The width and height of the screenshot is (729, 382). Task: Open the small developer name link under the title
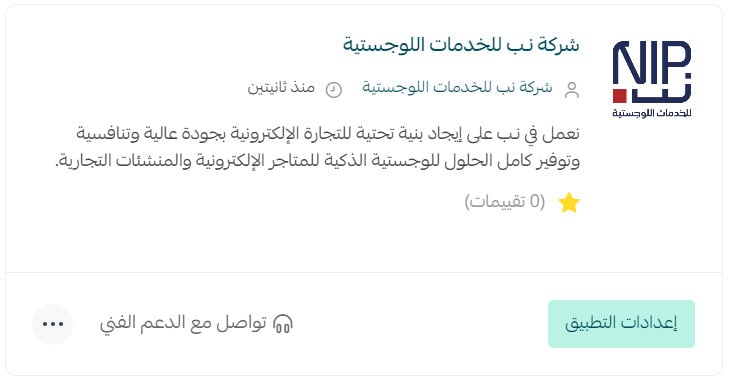coord(457,87)
